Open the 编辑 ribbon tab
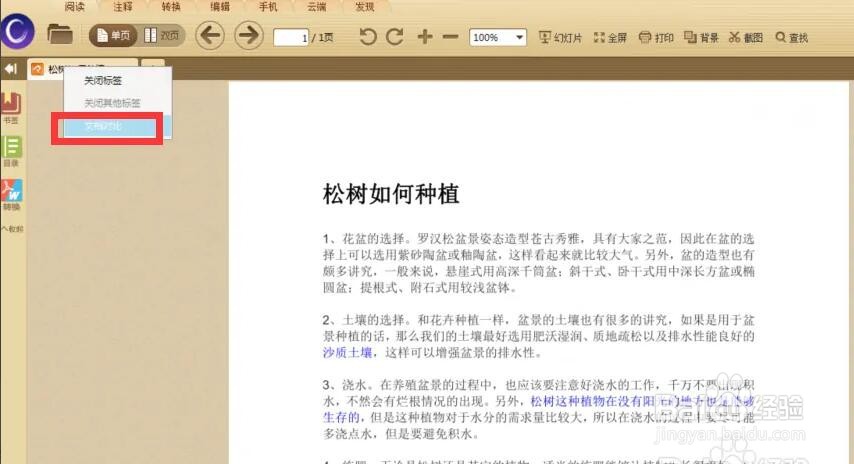The image size is (854, 464). (219, 7)
